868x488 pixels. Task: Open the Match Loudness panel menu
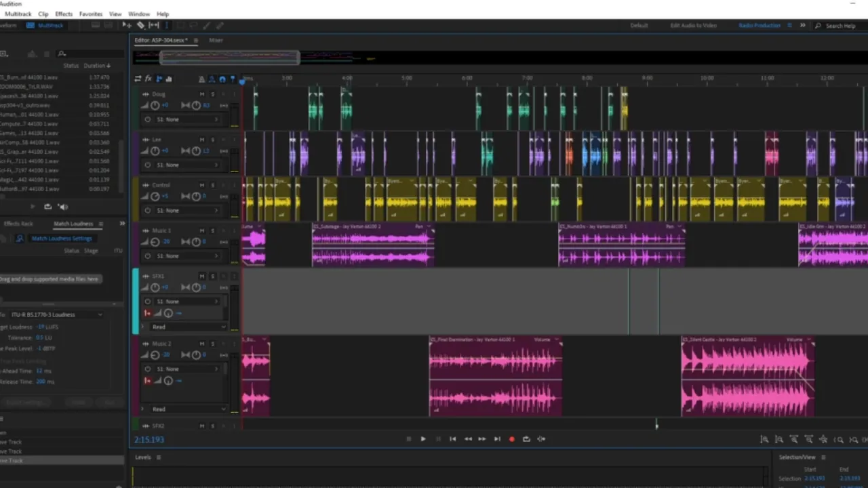(101, 224)
